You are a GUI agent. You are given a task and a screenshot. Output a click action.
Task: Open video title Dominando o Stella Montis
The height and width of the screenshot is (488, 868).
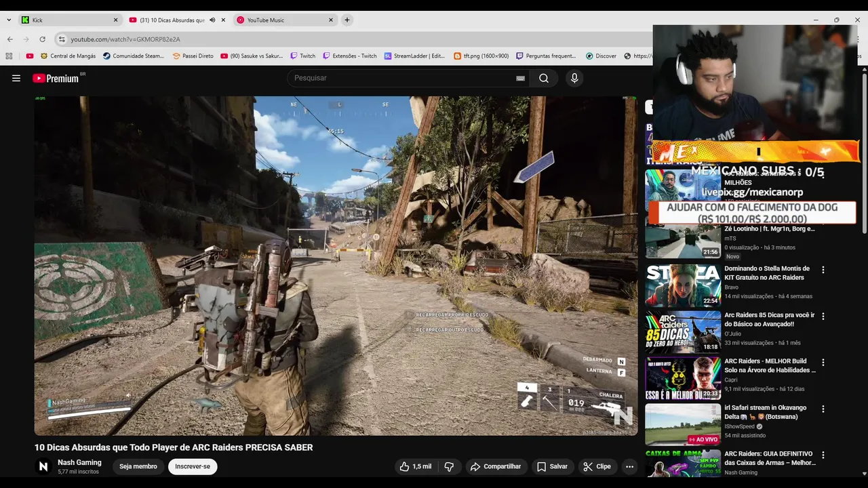tap(767, 273)
